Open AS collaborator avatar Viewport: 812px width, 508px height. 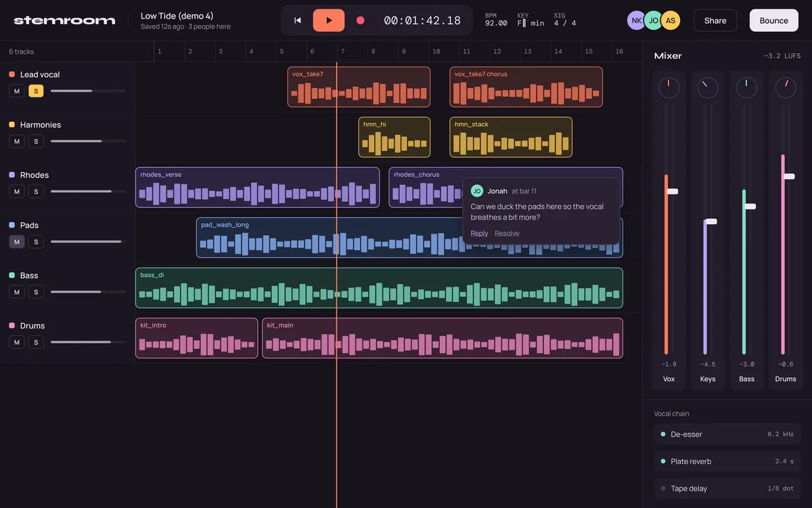(670, 20)
